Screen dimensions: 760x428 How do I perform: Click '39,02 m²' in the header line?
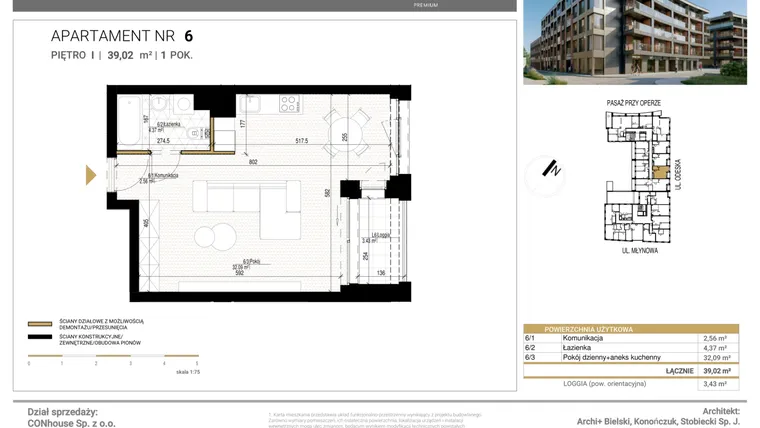pos(129,55)
